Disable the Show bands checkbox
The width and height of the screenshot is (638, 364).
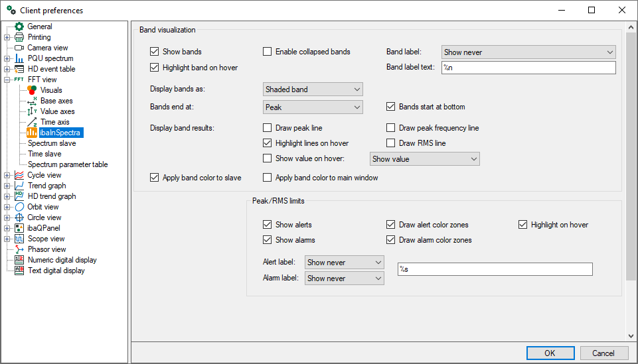tap(155, 52)
